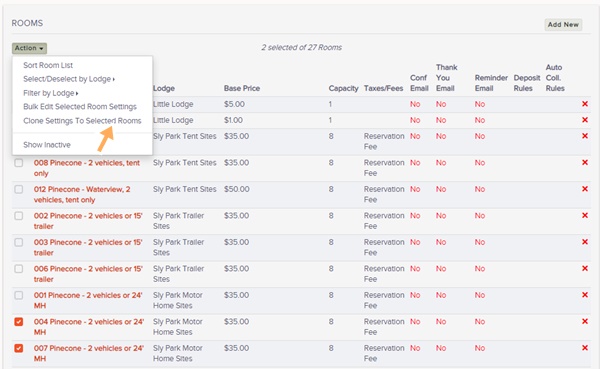Delete 002 Pinecone trailer room

coord(585,215)
